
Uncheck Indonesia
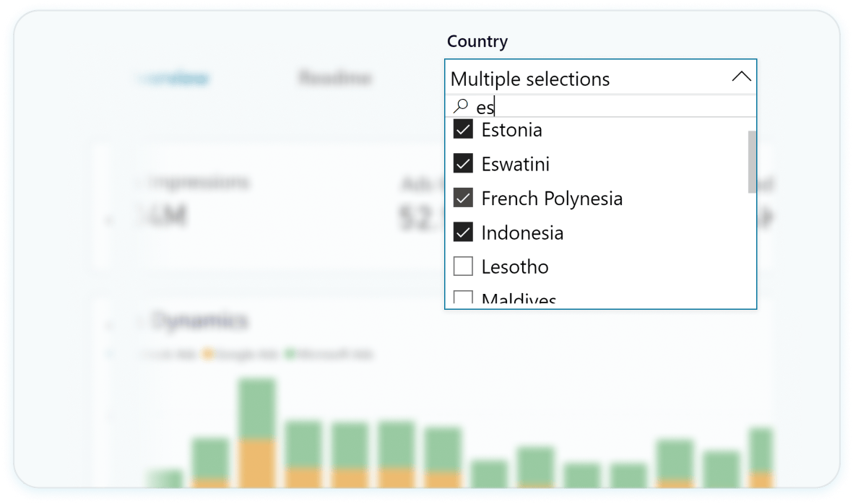click(463, 232)
